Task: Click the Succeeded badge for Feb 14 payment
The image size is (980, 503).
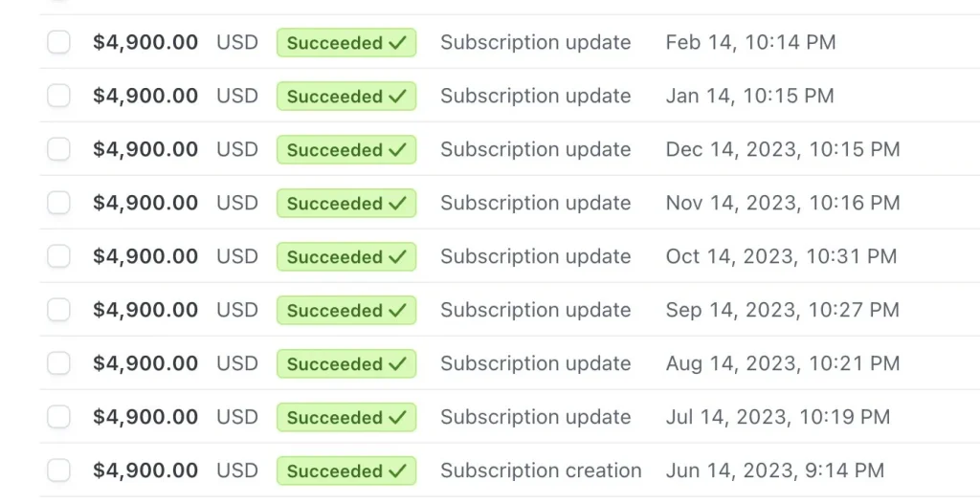Action: (346, 43)
